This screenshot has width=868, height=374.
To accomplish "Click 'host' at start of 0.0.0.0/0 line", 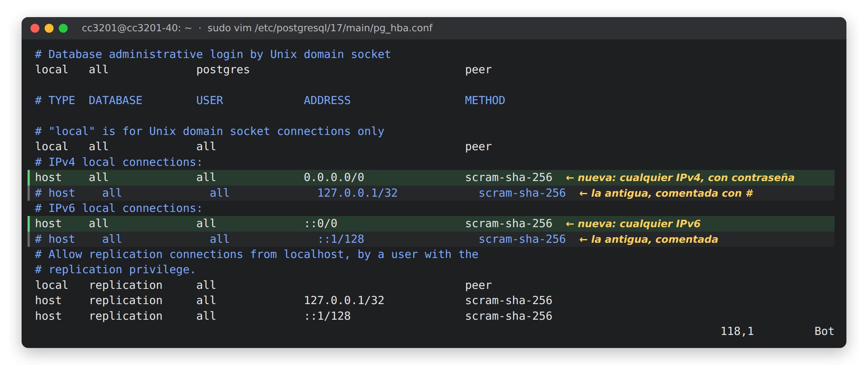I will (48, 177).
